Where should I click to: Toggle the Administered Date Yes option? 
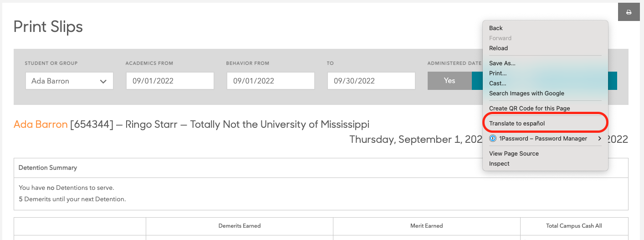click(450, 81)
